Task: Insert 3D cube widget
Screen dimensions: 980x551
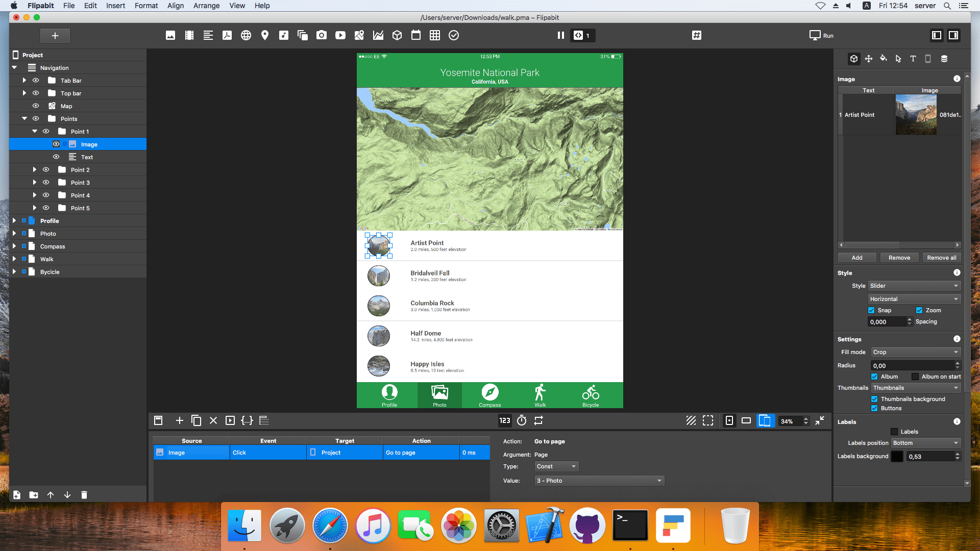Action: [x=397, y=35]
